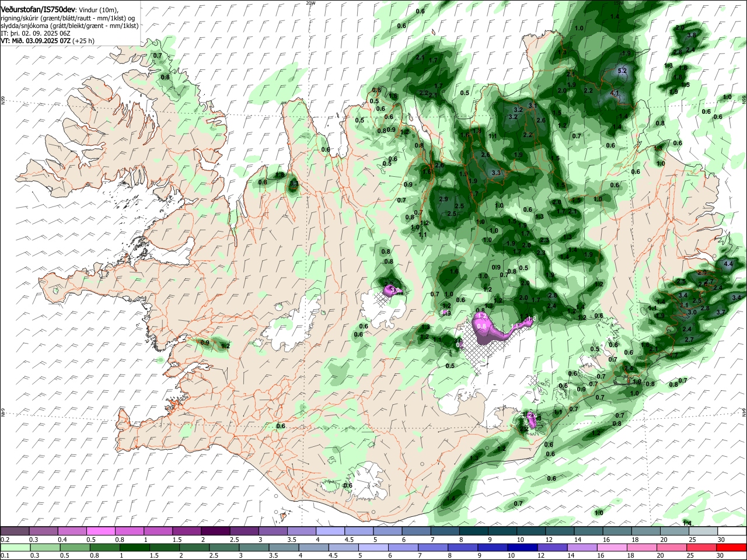Click the 4.1 precipitation value on the map
The width and height of the screenshot is (747, 560).
tap(615, 93)
